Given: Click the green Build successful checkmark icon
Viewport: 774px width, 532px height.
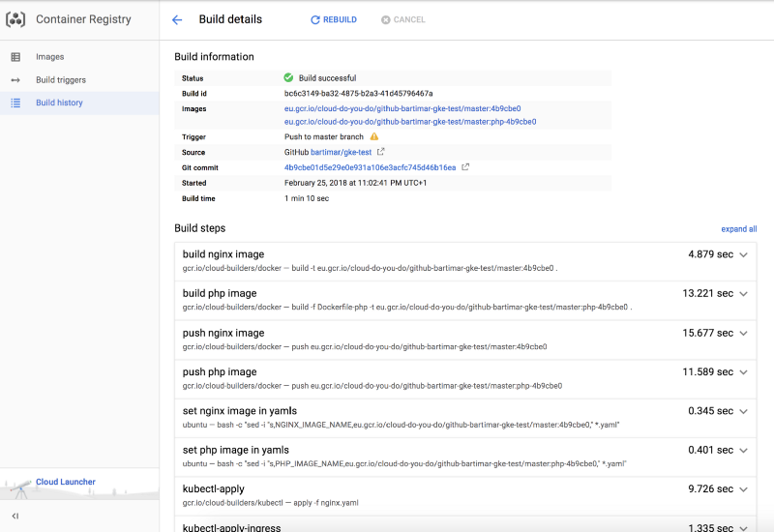Looking at the screenshot, I should (x=288, y=77).
